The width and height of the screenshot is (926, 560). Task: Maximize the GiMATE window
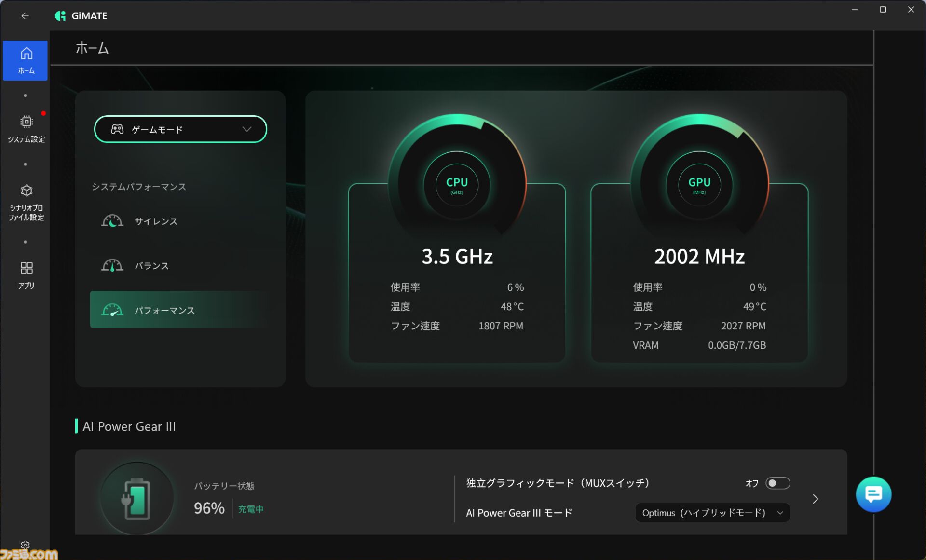pos(883,10)
